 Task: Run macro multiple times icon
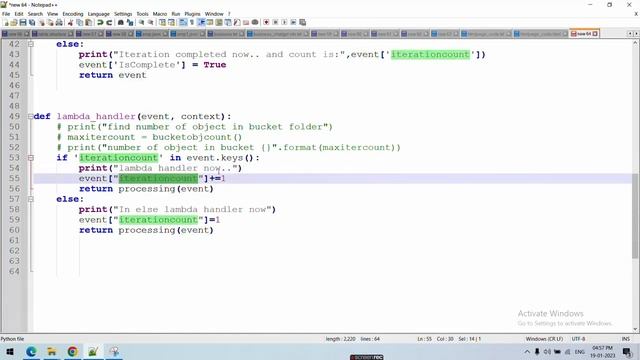(293, 22)
